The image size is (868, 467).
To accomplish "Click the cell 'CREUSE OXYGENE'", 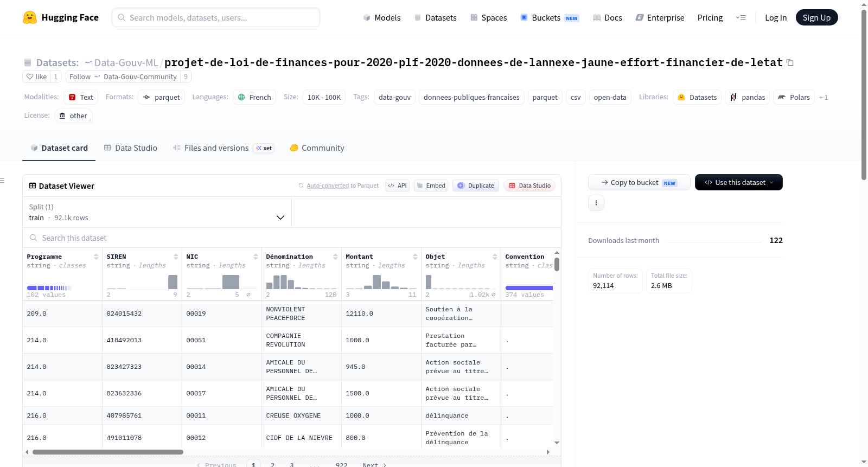I will coord(302,415).
